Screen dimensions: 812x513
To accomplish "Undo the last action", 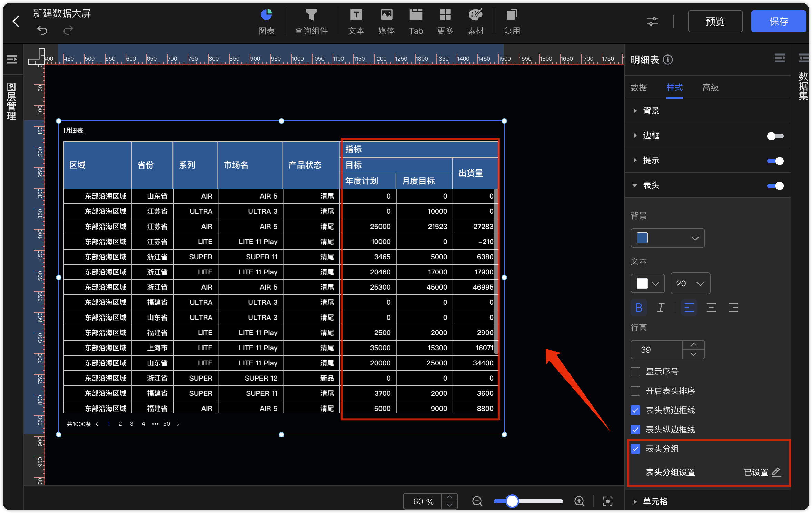I will click(42, 30).
